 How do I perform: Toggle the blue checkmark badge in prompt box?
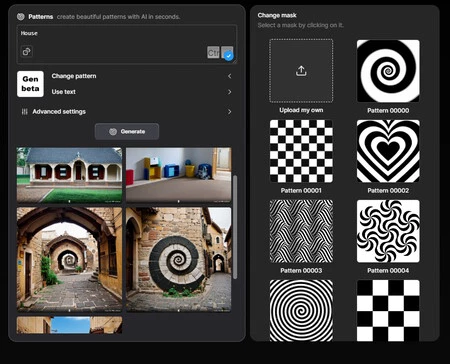coord(228,56)
